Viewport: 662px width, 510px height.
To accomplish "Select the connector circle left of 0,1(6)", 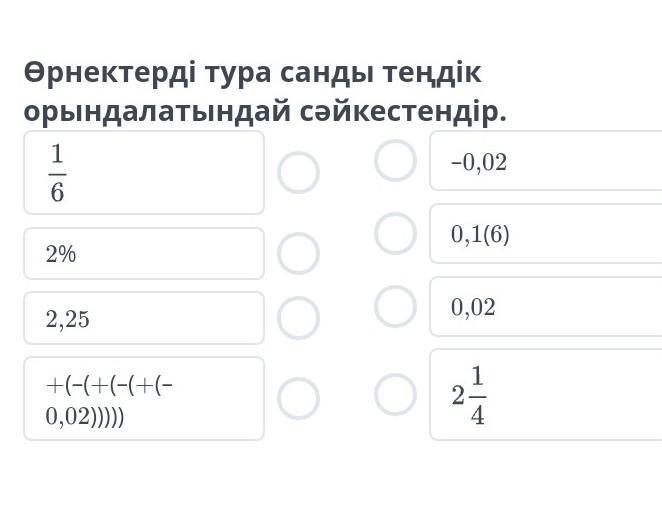I will pyautogui.click(x=395, y=233).
